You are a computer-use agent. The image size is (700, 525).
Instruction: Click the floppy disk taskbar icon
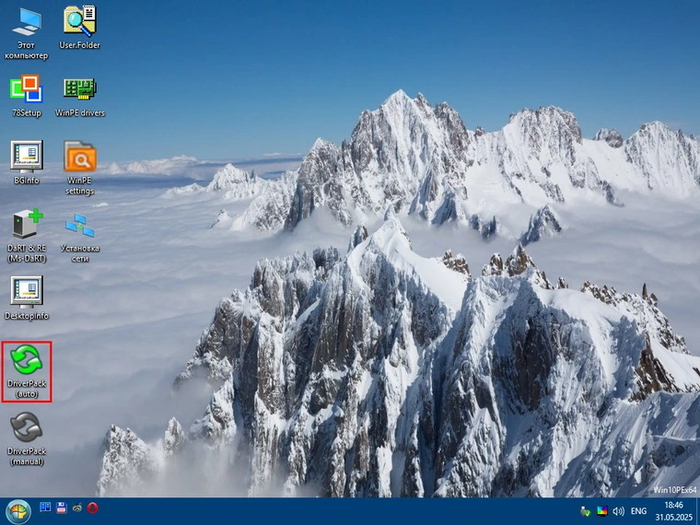(x=61, y=509)
